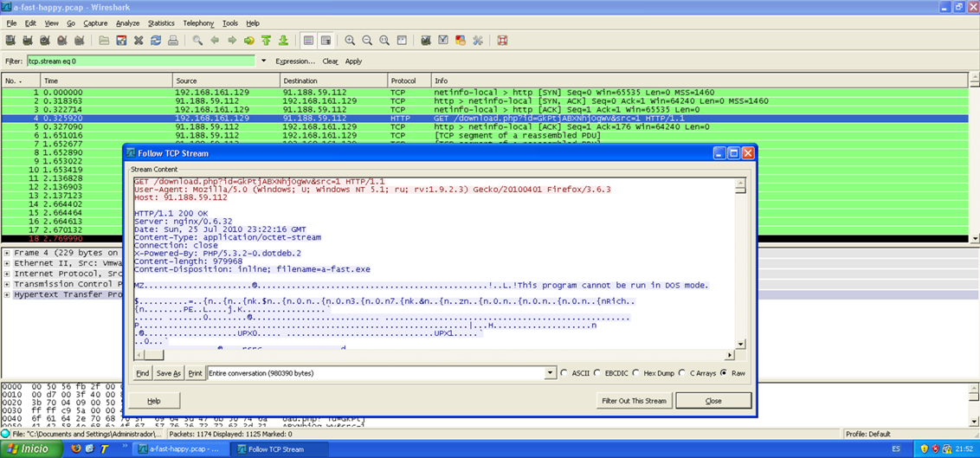Image resolution: width=980 pixels, height=458 pixels.
Task: Click the stream content horizontal scrollbar
Action: [x=435, y=355]
